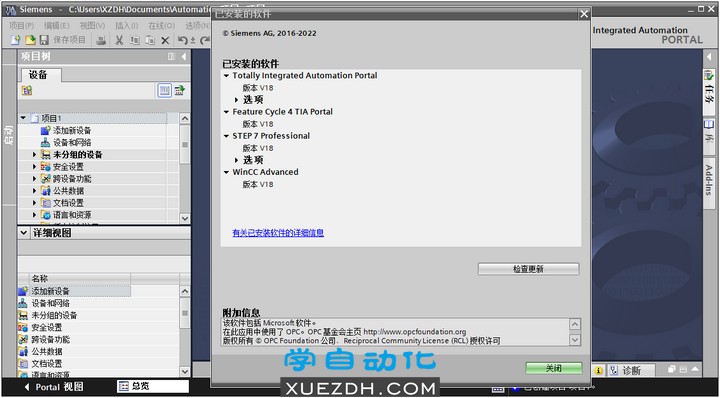720x398 pixels.
Task: Open detailed installed software information link
Action: click(278, 233)
